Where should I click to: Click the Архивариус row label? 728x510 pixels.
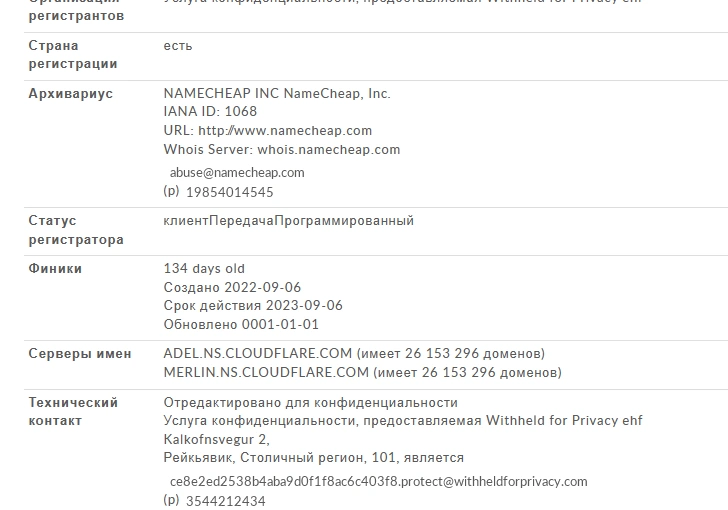(71, 94)
